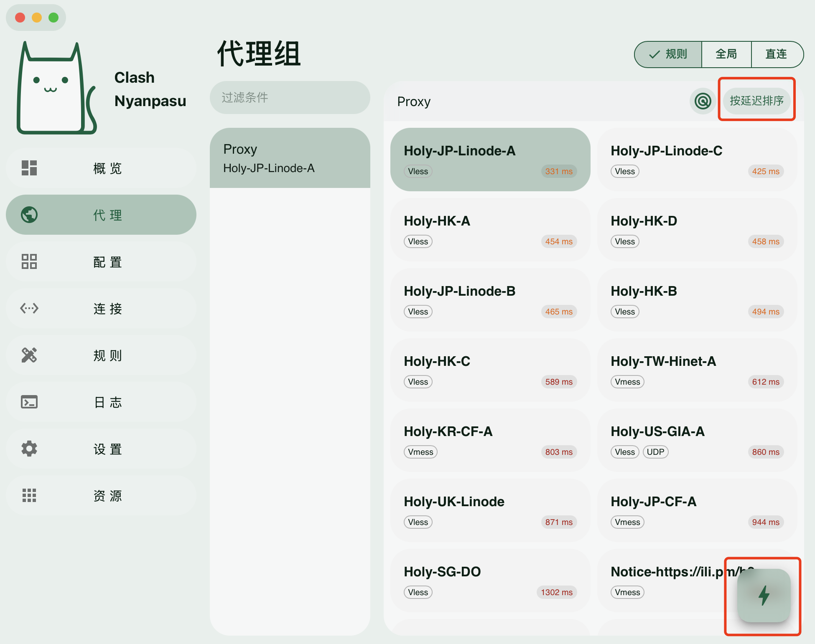This screenshot has height=644, width=815.
Task: Click the globe icon for the Proxy page
Action: click(29, 215)
